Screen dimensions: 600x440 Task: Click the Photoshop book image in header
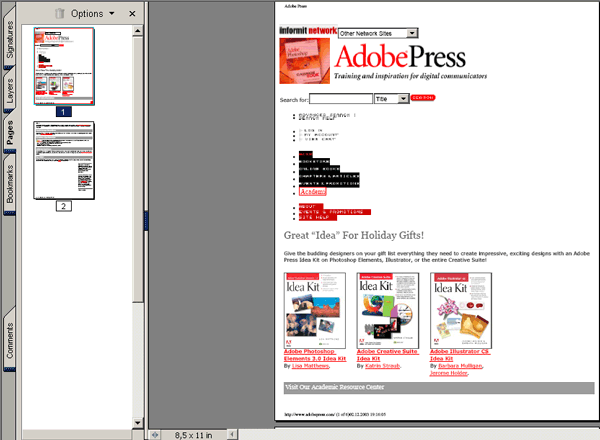click(x=305, y=61)
